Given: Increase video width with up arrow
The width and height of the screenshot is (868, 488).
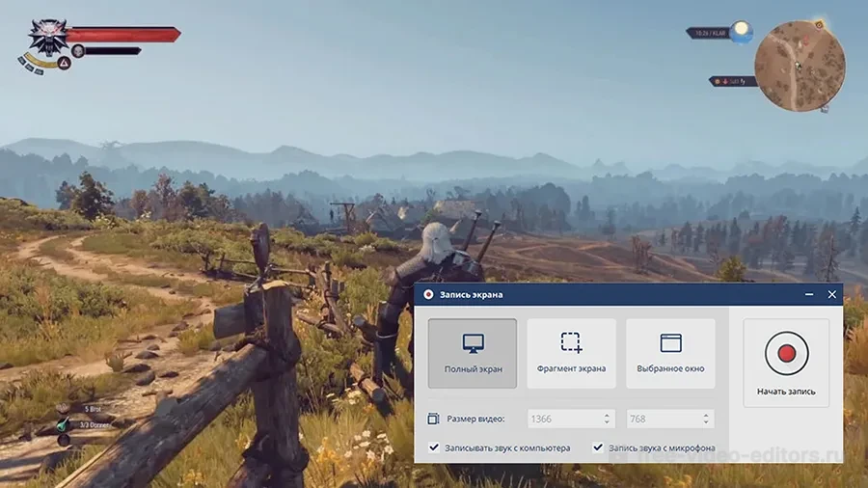Looking at the screenshot, I should click(x=608, y=415).
